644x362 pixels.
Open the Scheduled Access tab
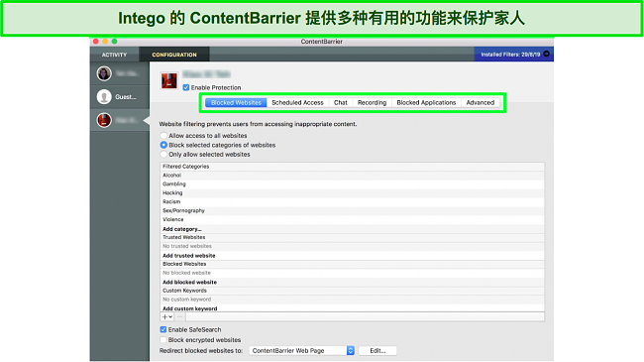pos(297,103)
